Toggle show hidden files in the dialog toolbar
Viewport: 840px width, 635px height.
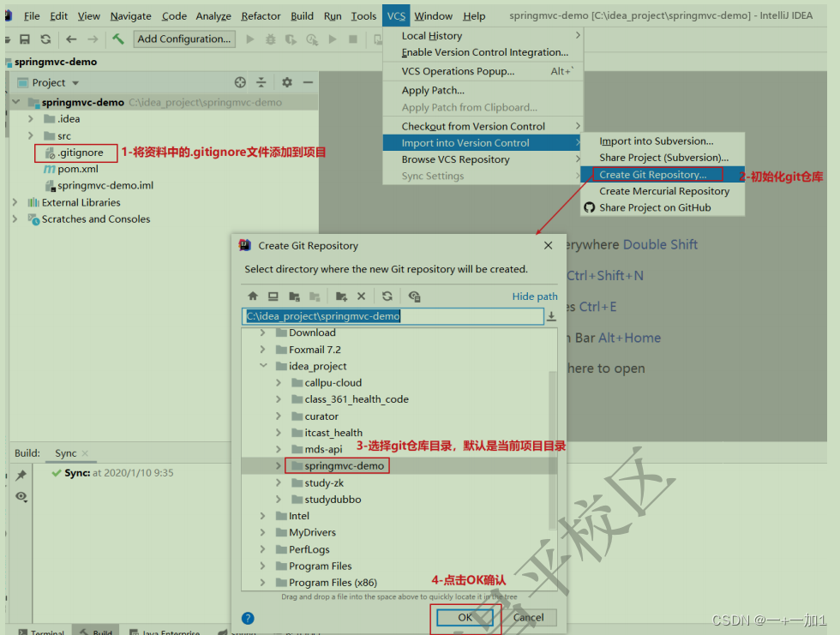pos(415,296)
